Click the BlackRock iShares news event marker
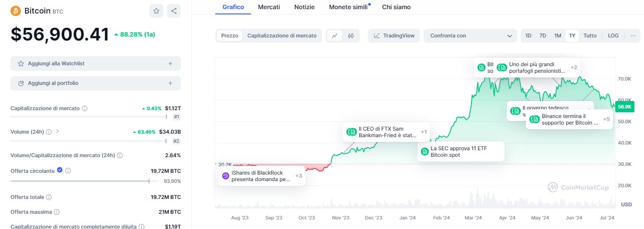This screenshot has height=229, width=644. click(226, 176)
